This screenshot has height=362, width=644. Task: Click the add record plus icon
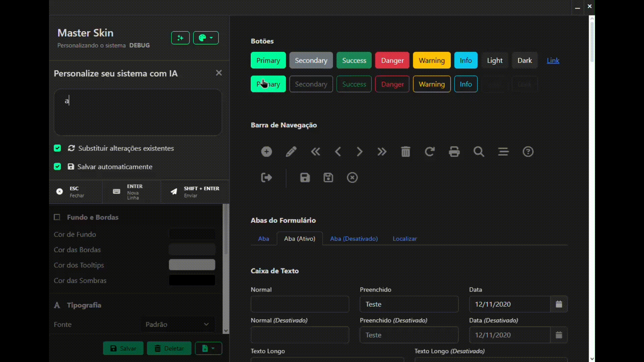pyautogui.click(x=267, y=152)
